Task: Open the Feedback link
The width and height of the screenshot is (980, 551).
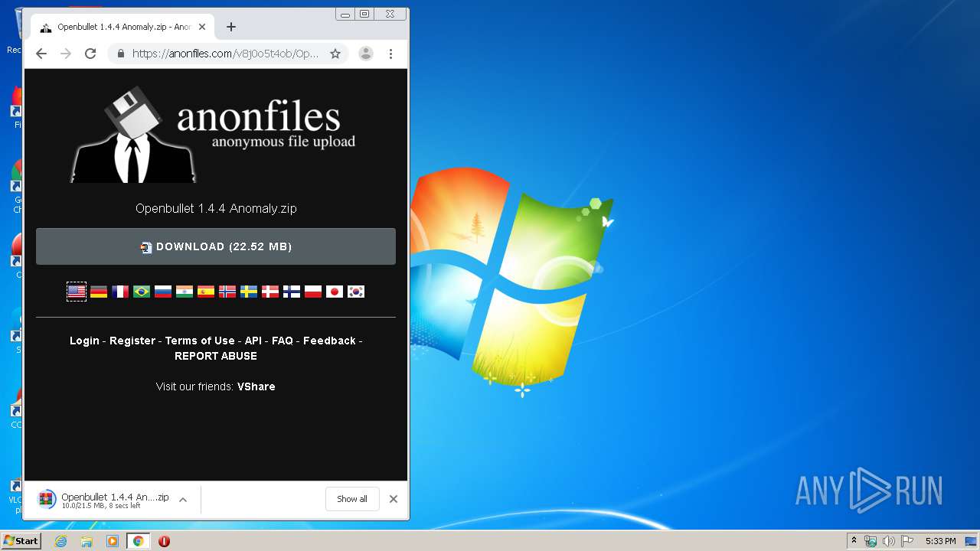Action: [x=329, y=341]
